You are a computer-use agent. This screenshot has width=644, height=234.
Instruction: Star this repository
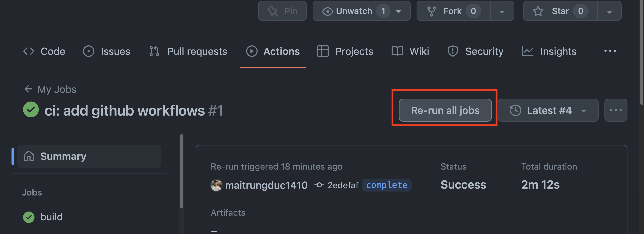click(x=560, y=11)
